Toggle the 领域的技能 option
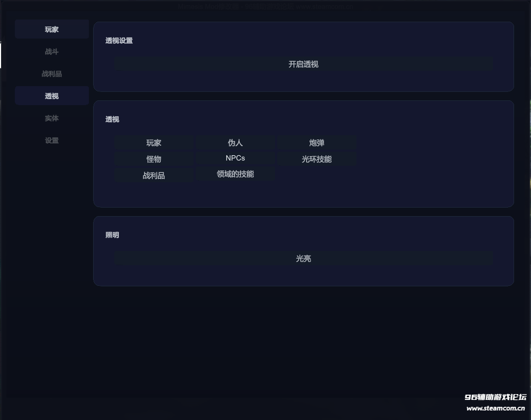Screen dimensions: 531x420 click(x=235, y=174)
